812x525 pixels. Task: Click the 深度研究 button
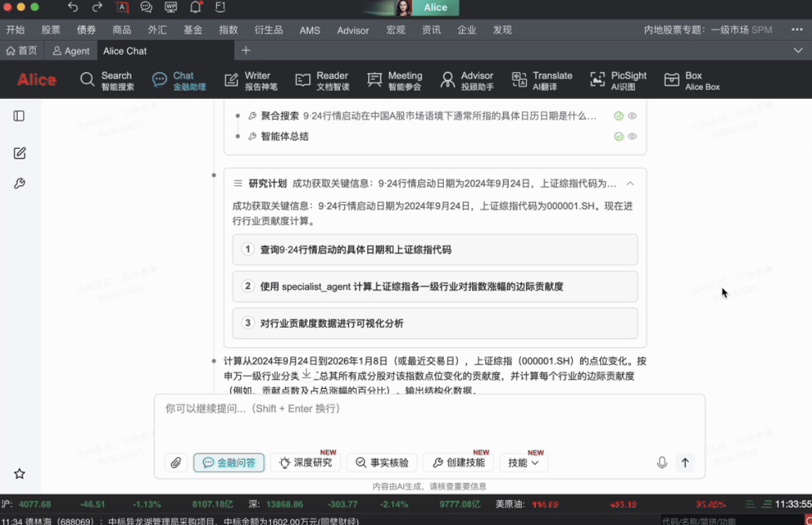click(x=306, y=463)
